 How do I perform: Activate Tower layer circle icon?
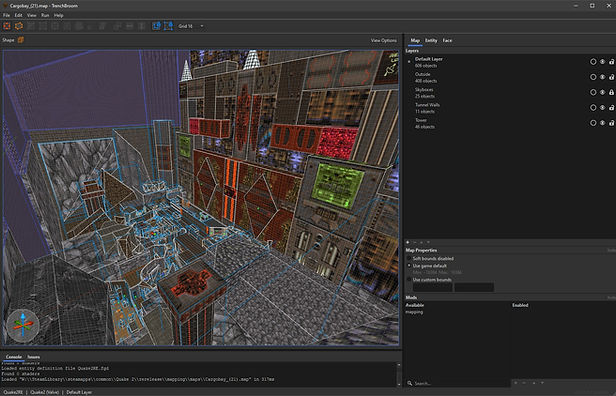tap(593, 123)
